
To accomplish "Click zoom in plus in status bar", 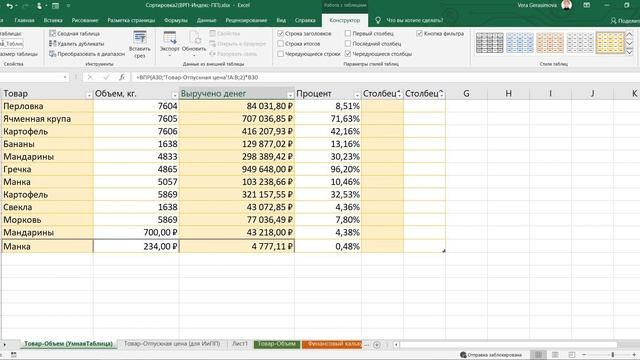I will point(634,355).
